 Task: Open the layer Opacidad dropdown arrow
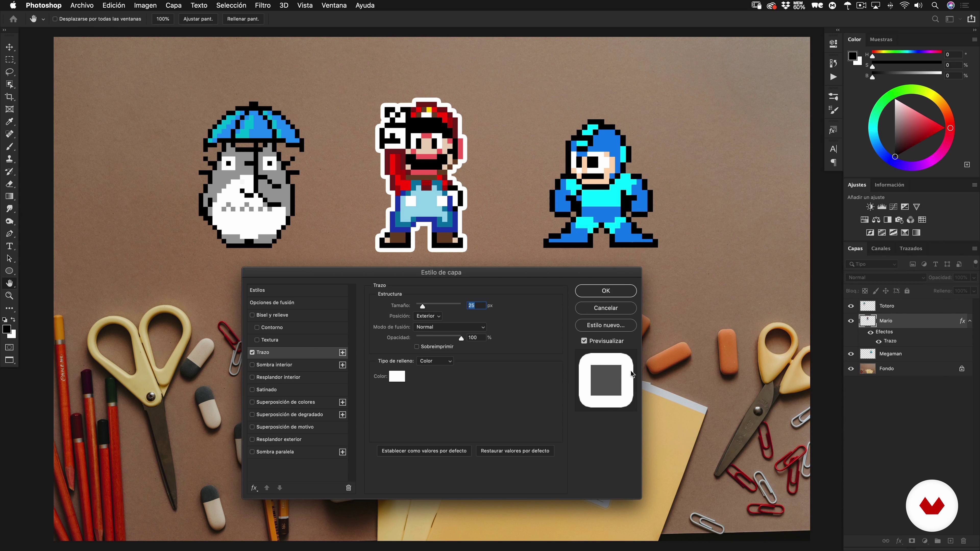point(974,278)
